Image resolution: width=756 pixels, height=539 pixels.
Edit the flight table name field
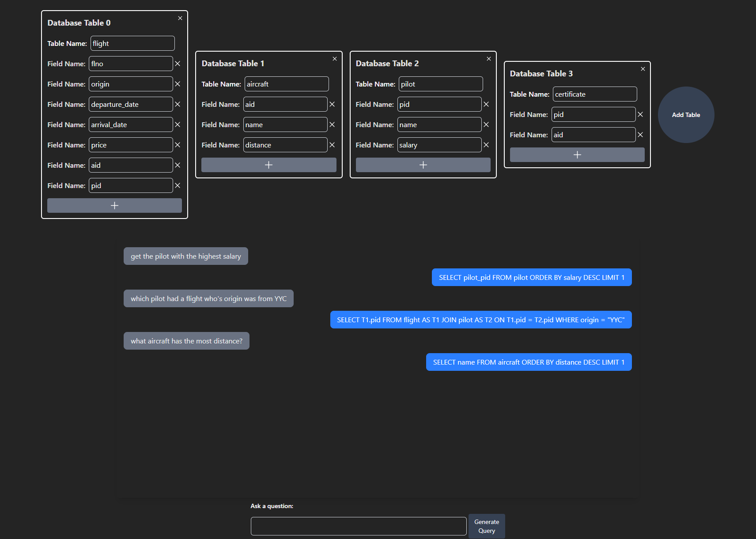pyautogui.click(x=132, y=43)
